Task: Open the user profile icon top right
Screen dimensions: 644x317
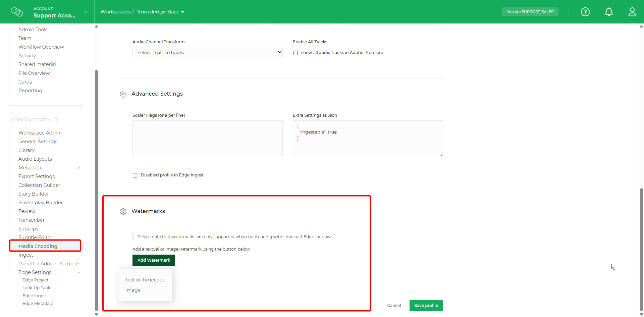Action: point(632,12)
